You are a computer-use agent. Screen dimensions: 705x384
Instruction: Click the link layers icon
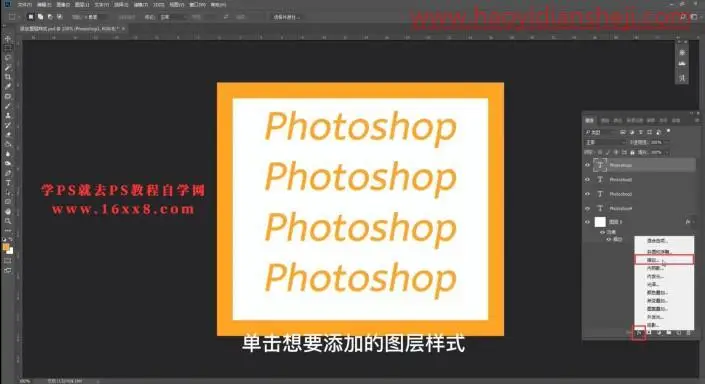point(629,333)
